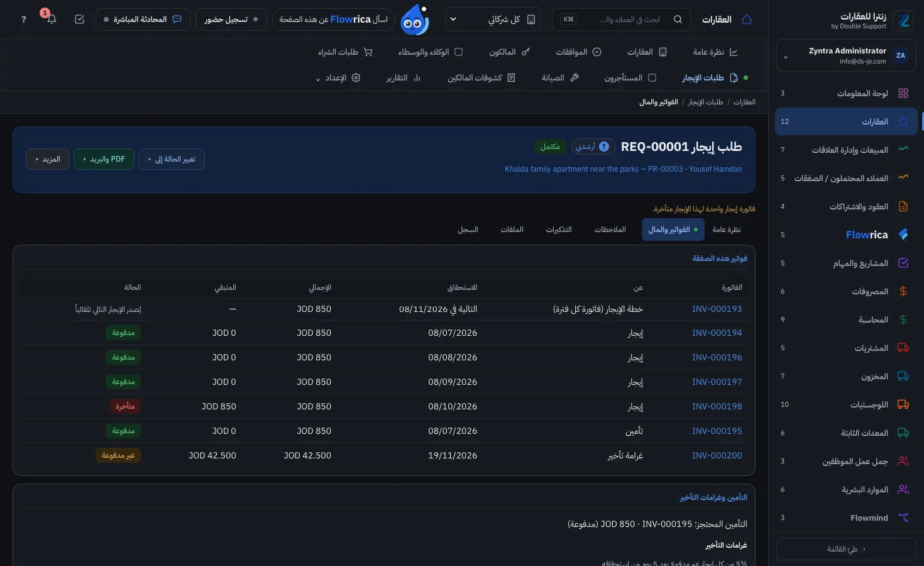Open كشوفات المالكين in the top navigation
Viewport: 924px width, 566px height.
(x=481, y=78)
